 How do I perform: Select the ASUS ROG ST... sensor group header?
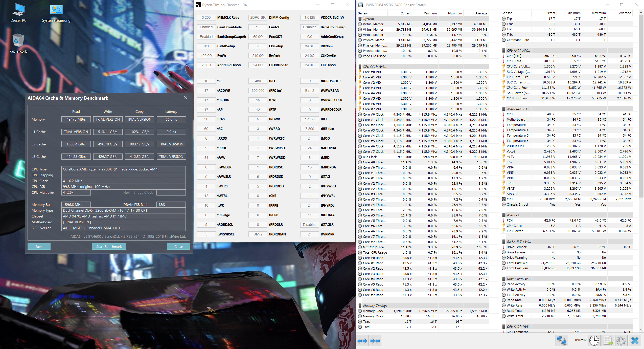point(518,109)
